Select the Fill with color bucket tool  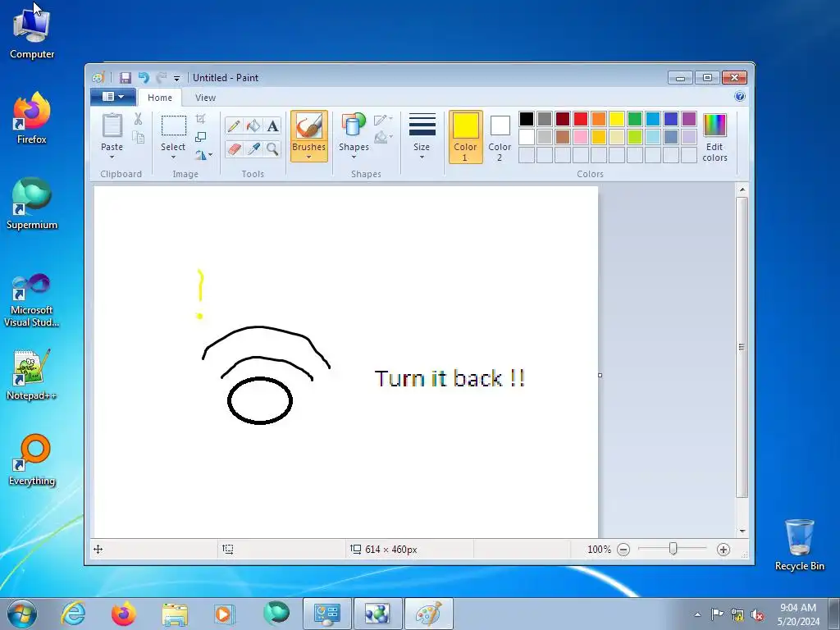253,126
